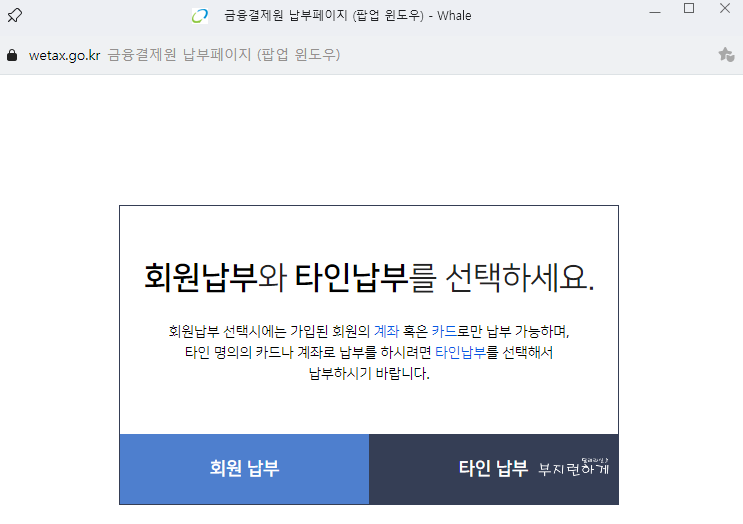Click the line '납부하시기 바랍니다.'

tap(369, 373)
